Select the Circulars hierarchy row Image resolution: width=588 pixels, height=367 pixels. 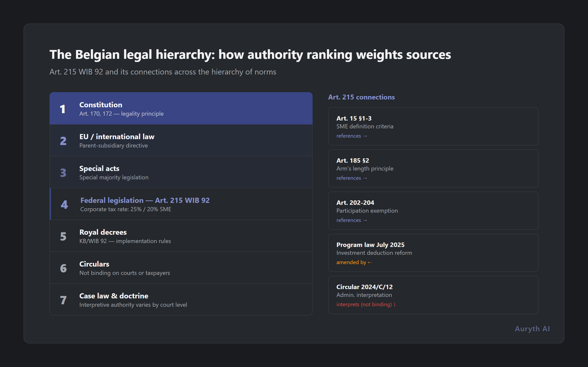point(181,268)
